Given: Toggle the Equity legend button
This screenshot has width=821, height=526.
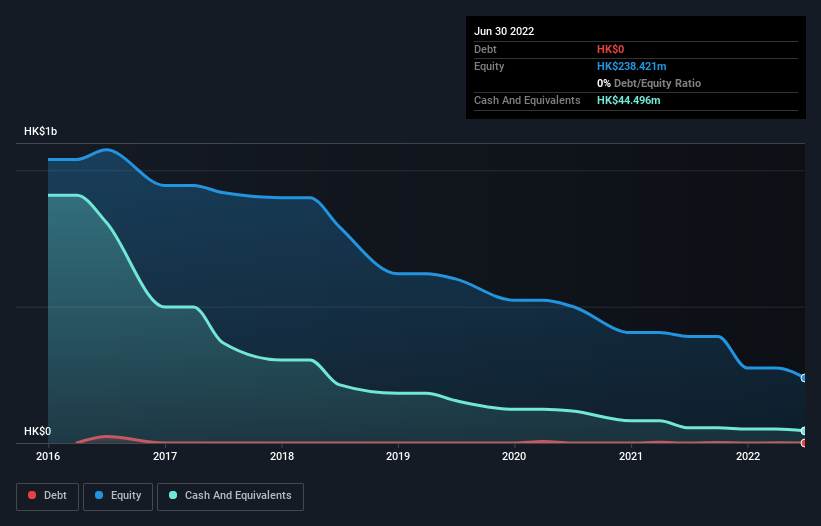Looking at the screenshot, I should tap(118, 496).
